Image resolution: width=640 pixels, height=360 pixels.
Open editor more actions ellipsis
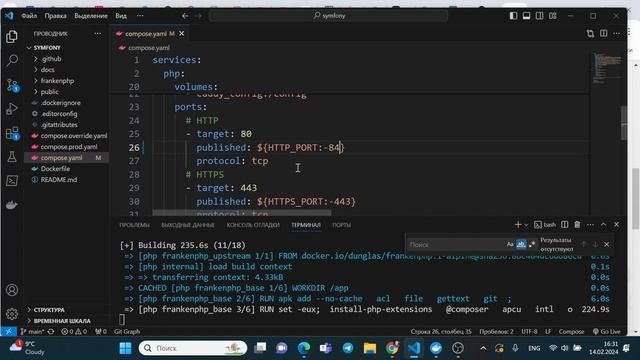(x=616, y=33)
